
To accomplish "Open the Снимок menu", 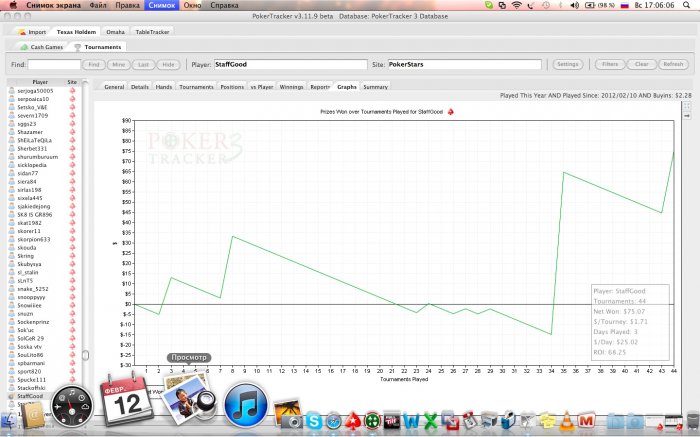I will point(162,5).
